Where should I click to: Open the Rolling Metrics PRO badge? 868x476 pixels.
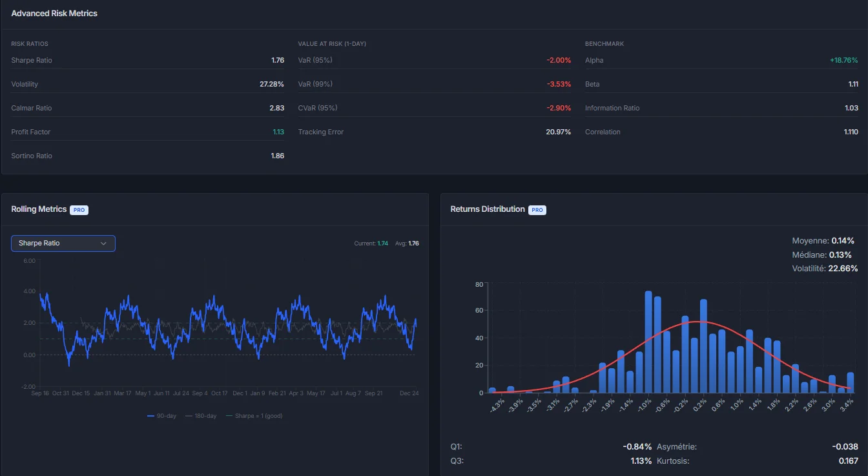[79, 209]
